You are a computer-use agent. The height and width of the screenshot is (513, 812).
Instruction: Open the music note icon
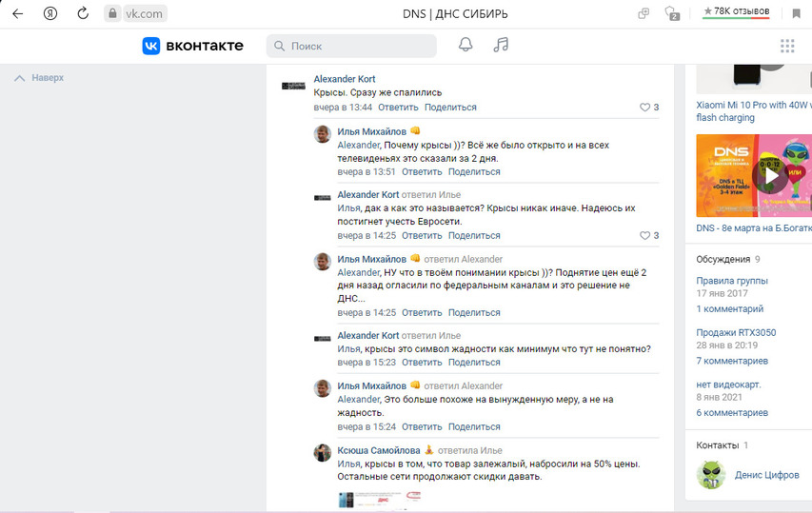501,45
